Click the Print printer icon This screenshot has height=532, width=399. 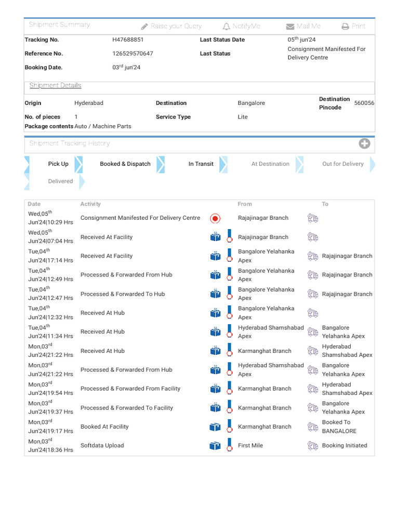[345, 26]
